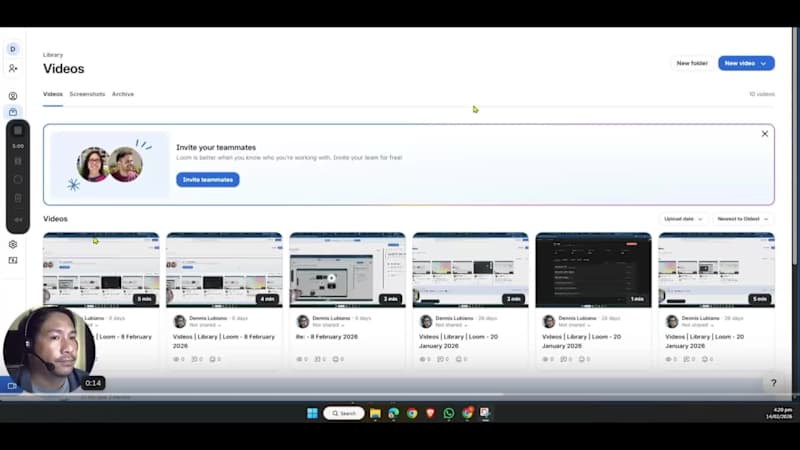Click the author avatar on Re: 8 February card
This screenshot has width=800, height=450.
(303, 321)
